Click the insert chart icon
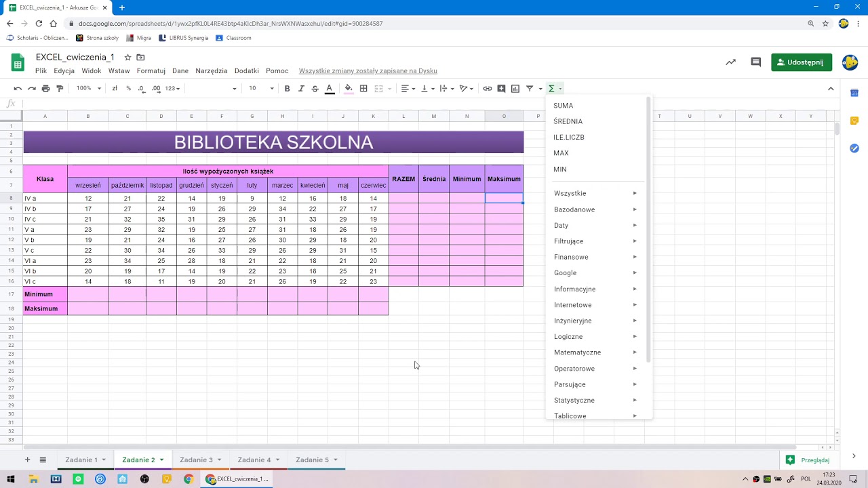The width and height of the screenshot is (868, 488). [515, 88]
